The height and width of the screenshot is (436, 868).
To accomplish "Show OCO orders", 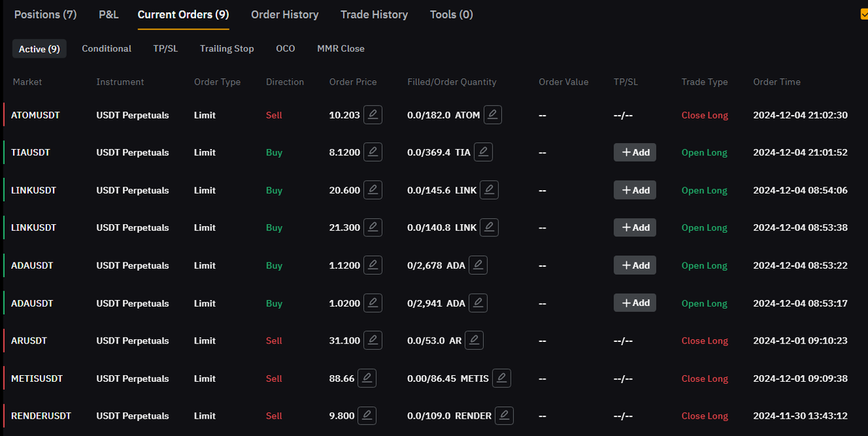I will (286, 48).
